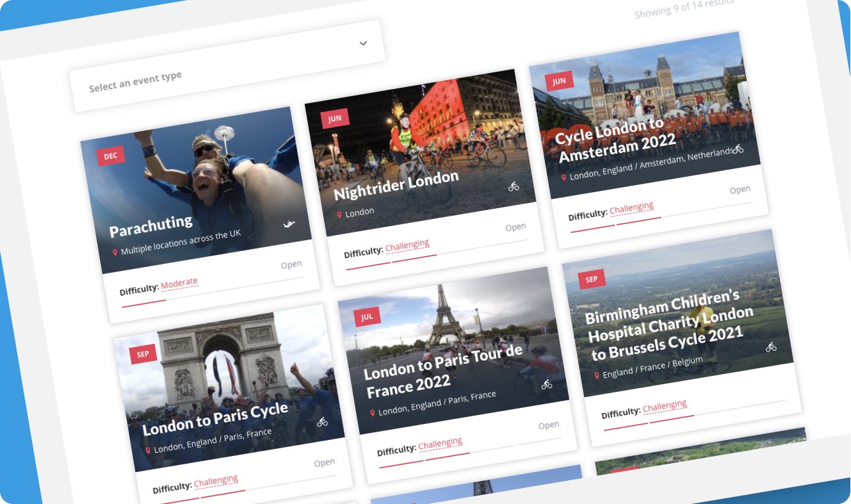
Task: Click the DEC date badge on Parachuting card
Action: (x=111, y=156)
